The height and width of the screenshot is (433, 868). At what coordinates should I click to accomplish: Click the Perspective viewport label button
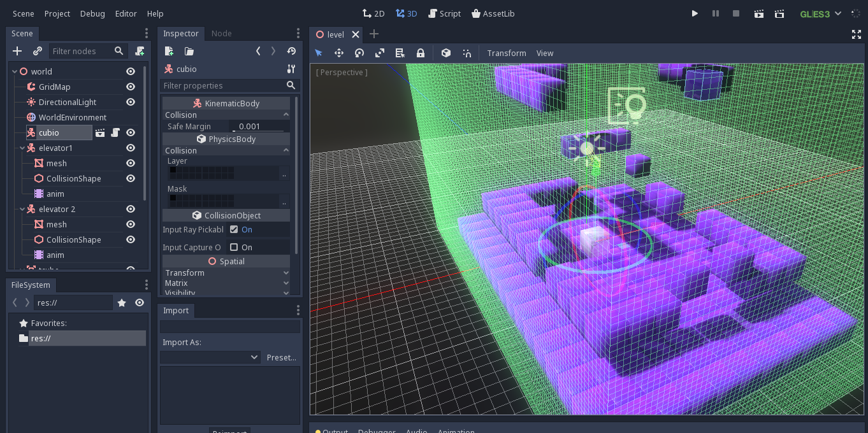pos(342,72)
